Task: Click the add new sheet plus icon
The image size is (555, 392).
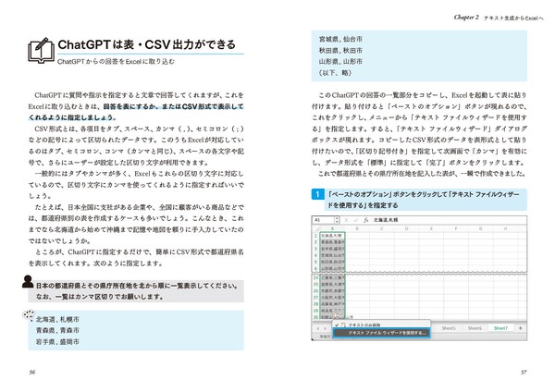Action: click(x=520, y=328)
